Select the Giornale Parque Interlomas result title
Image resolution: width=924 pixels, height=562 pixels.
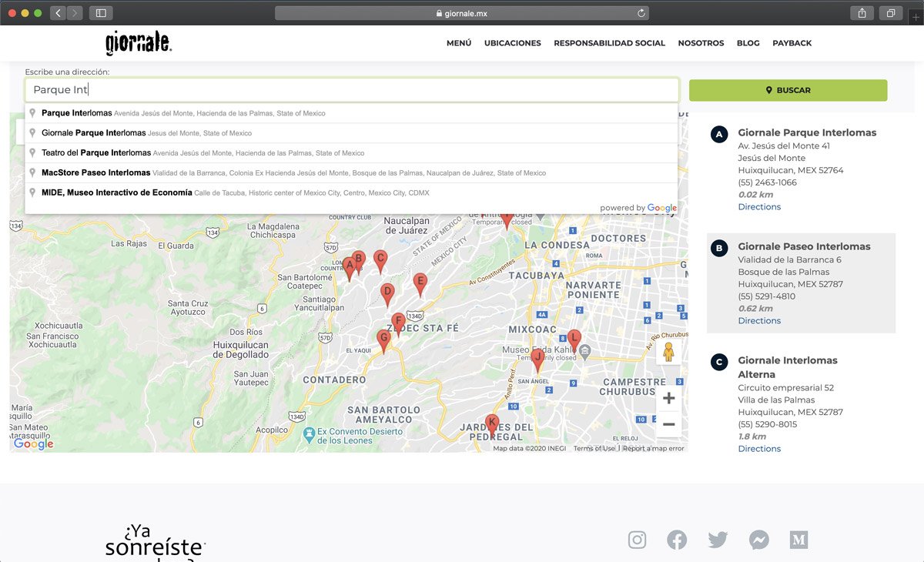coord(807,132)
